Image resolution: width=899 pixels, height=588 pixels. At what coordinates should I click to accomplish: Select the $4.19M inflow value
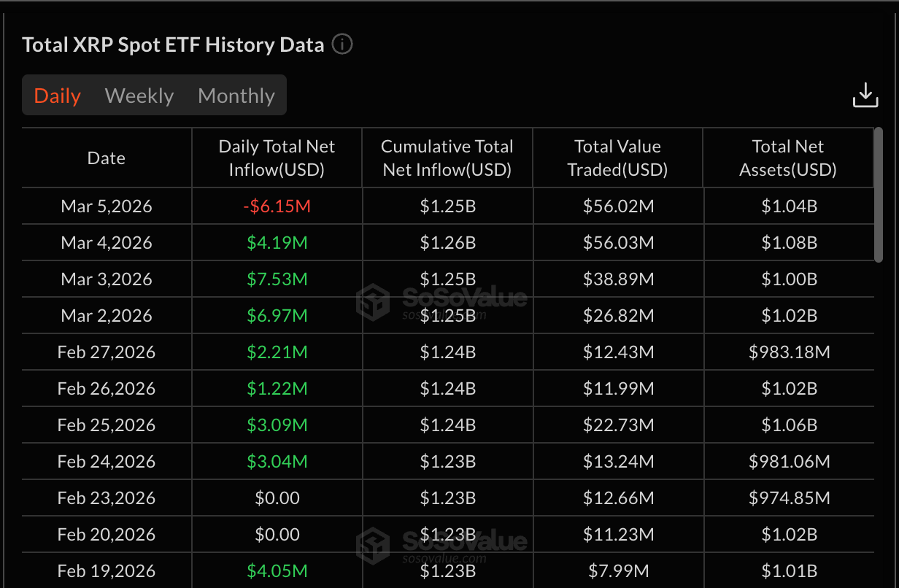point(277,243)
